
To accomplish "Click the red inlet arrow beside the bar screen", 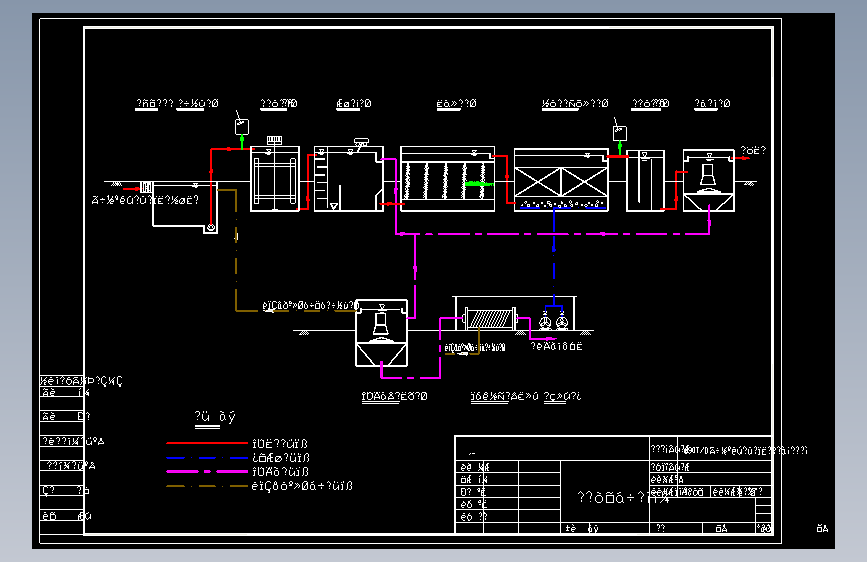I will point(132,189).
